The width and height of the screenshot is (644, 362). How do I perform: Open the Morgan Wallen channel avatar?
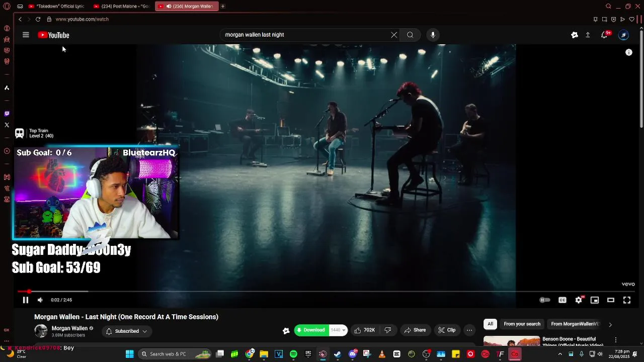click(41, 331)
